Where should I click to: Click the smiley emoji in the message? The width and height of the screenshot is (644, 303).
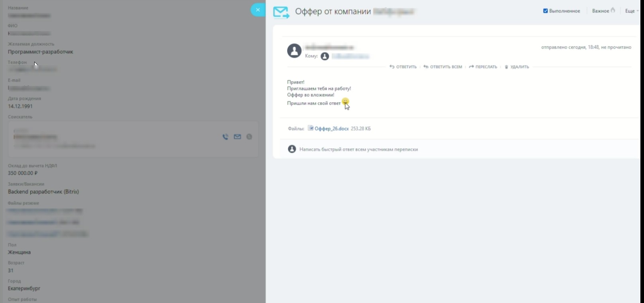coord(345,102)
